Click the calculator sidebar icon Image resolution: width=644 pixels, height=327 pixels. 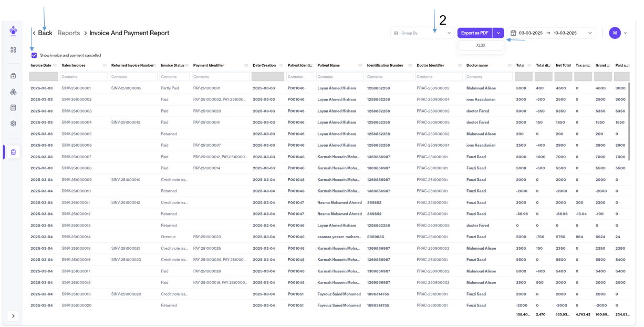click(x=13, y=107)
